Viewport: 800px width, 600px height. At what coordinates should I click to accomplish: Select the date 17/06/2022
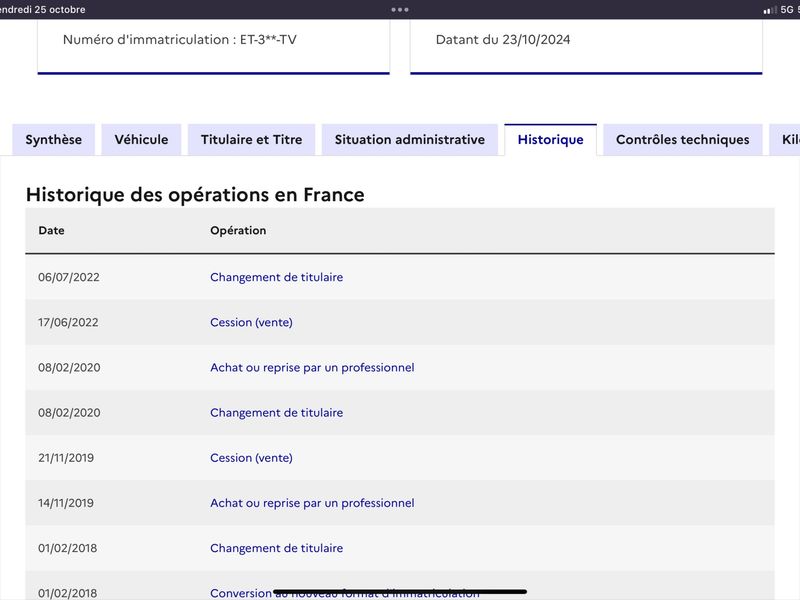(68, 322)
